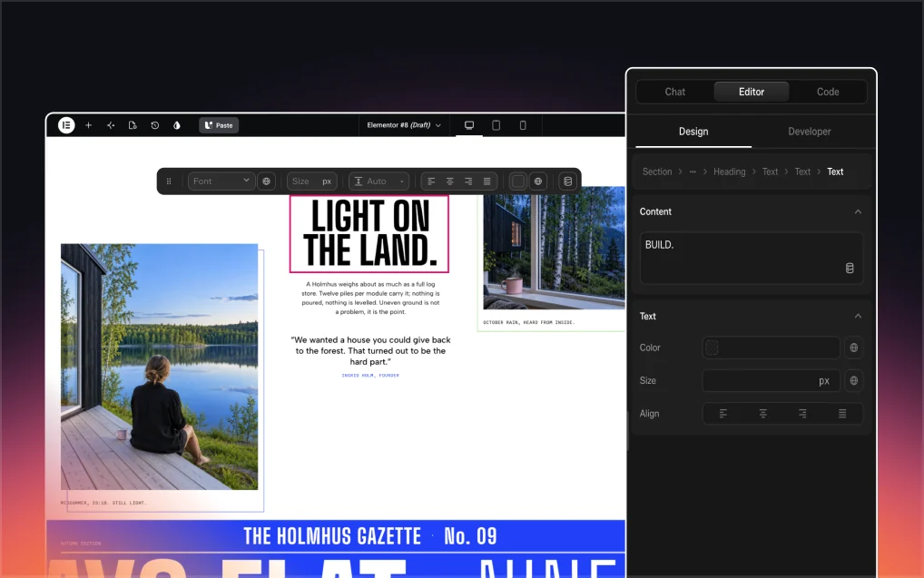Open the color swatch in floating toolbar

click(x=518, y=181)
